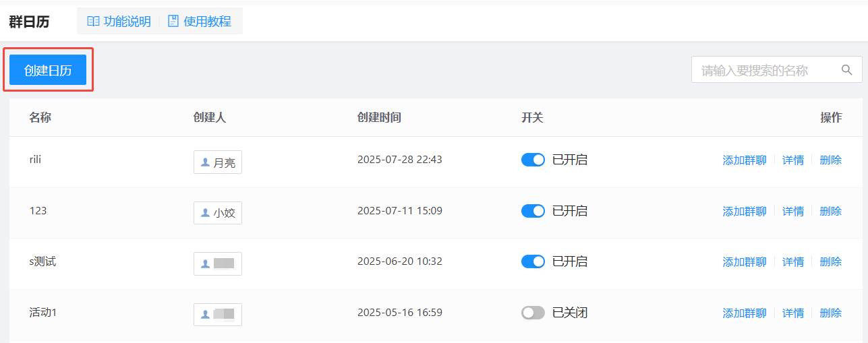Delete the s测试 calendar
The height and width of the screenshot is (343, 868).
point(831,261)
